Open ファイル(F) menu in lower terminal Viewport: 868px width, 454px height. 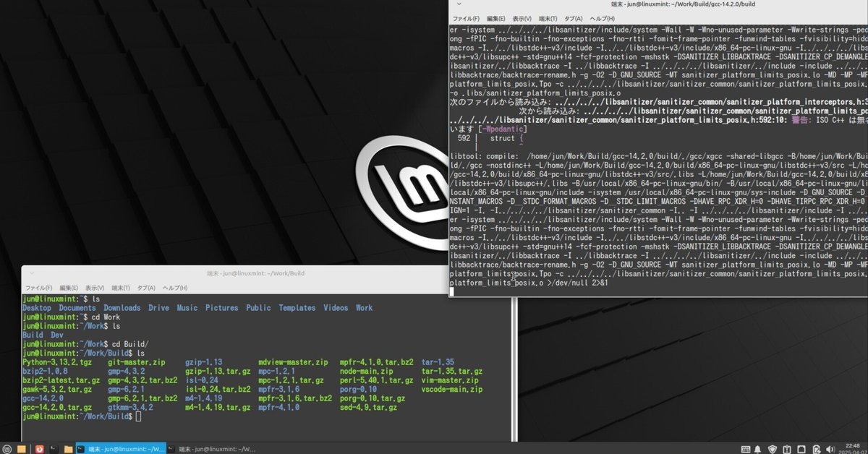pos(39,288)
